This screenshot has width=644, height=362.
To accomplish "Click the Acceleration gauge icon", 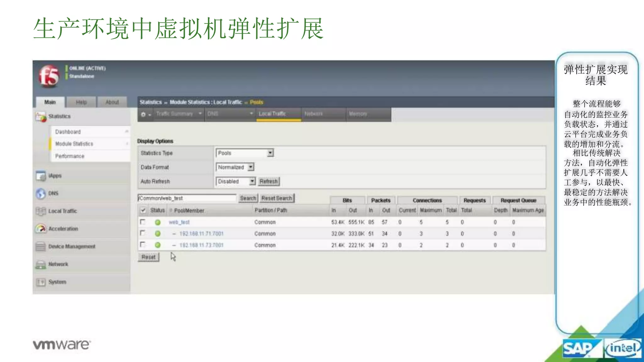I will click(x=41, y=229).
